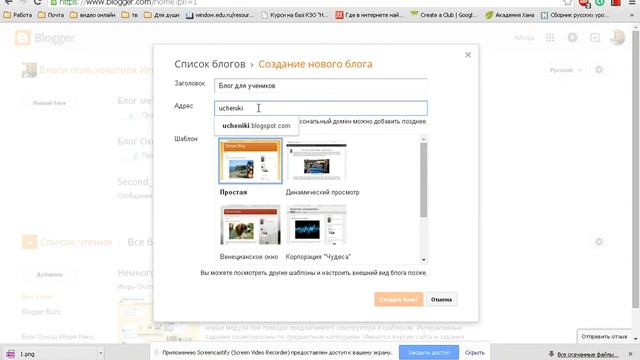Click Закрыть доступ in Screencastify bar
This screenshot has width=640, height=360.
[x=429, y=352]
